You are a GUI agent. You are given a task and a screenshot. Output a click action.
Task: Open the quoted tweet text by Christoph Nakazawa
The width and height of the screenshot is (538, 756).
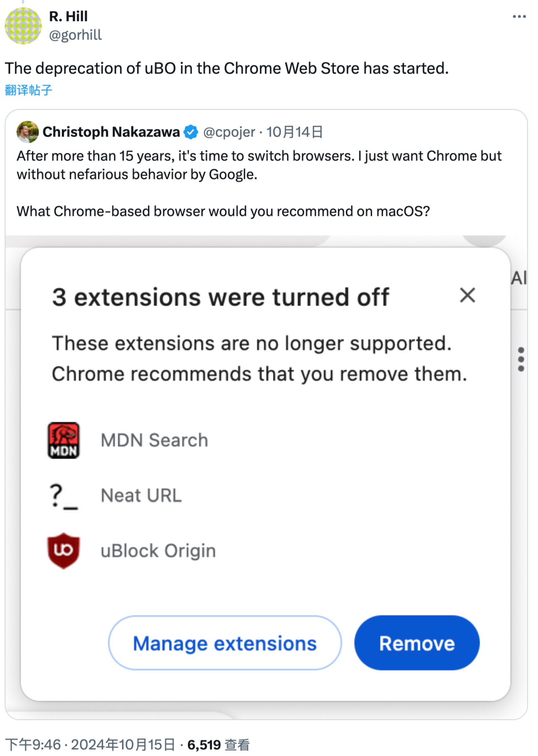(x=259, y=184)
